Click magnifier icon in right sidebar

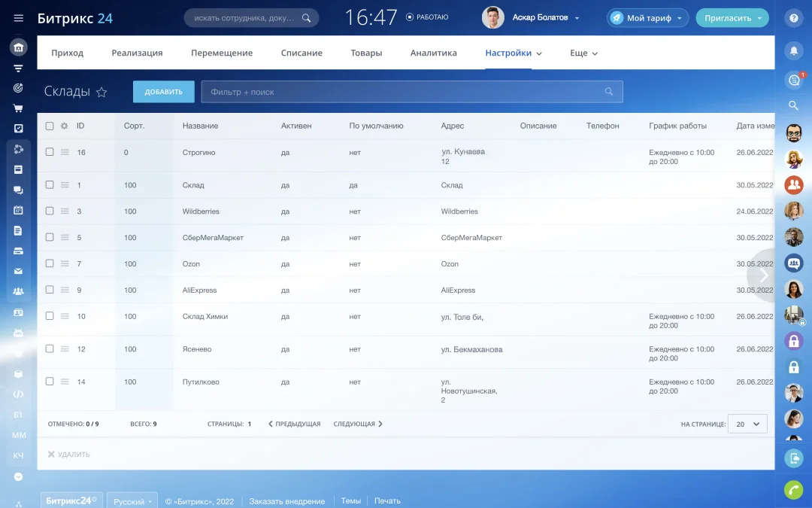(x=793, y=105)
